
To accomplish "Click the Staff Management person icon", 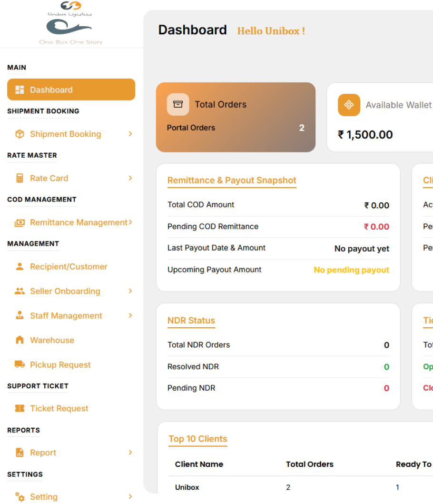I will 20,315.
